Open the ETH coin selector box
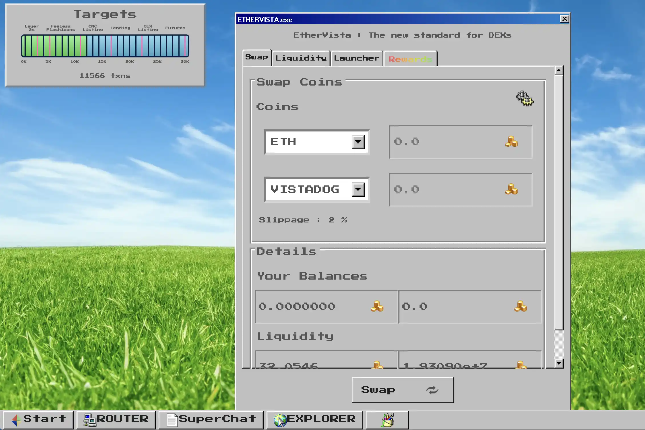645x430 pixels. pos(317,142)
